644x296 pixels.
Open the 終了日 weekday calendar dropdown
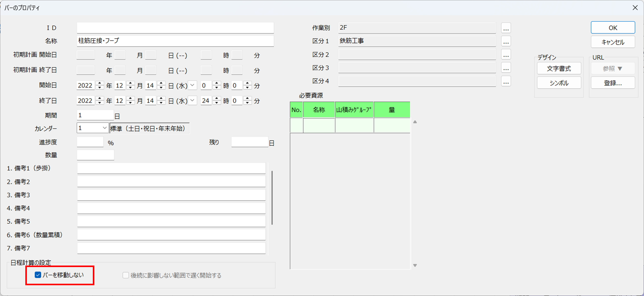pyautogui.click(x=193, y=100)
